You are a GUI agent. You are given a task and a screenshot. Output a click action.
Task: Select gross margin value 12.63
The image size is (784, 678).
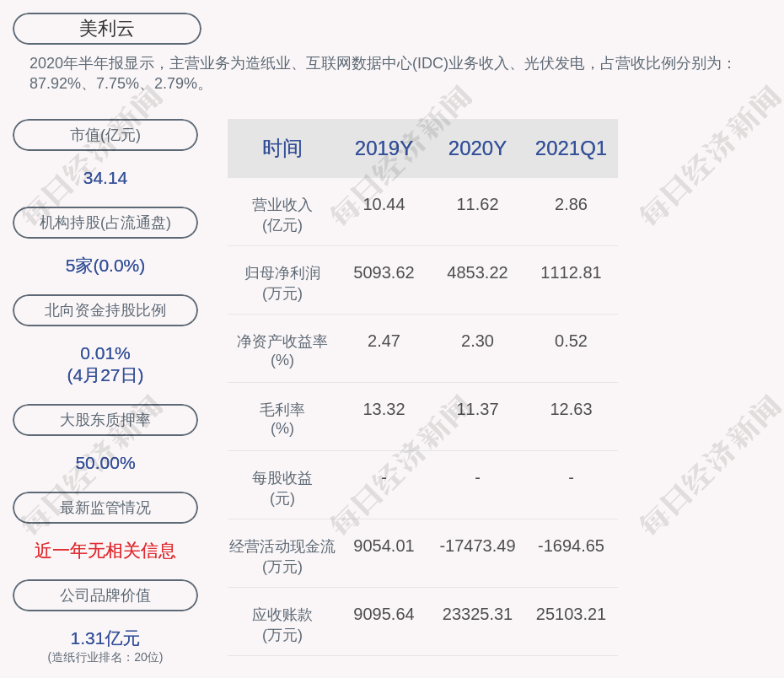point(571,410)
